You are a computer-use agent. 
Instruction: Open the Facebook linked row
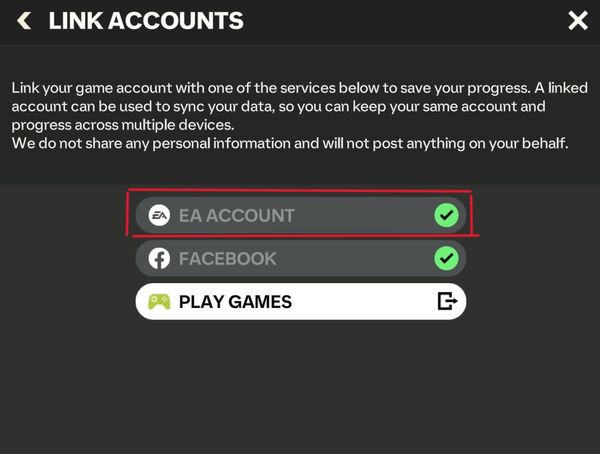[301, 259]
